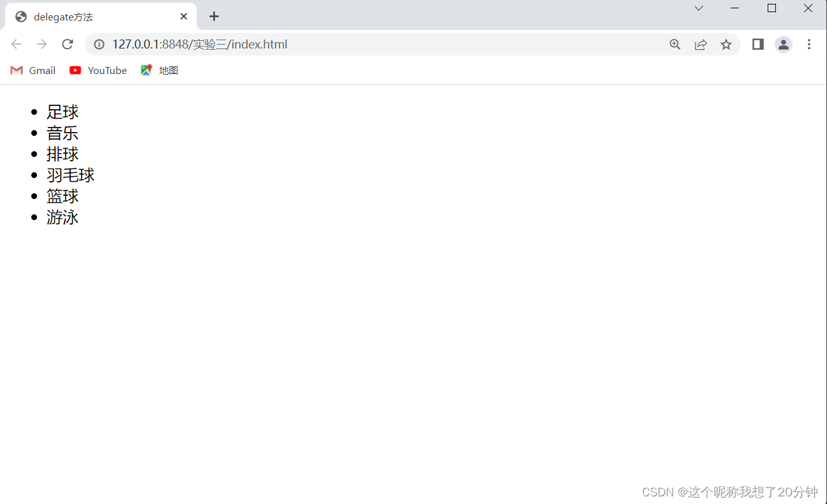827x504 pixels.
Task: Share this page icon
Action: tap(701, 45)
